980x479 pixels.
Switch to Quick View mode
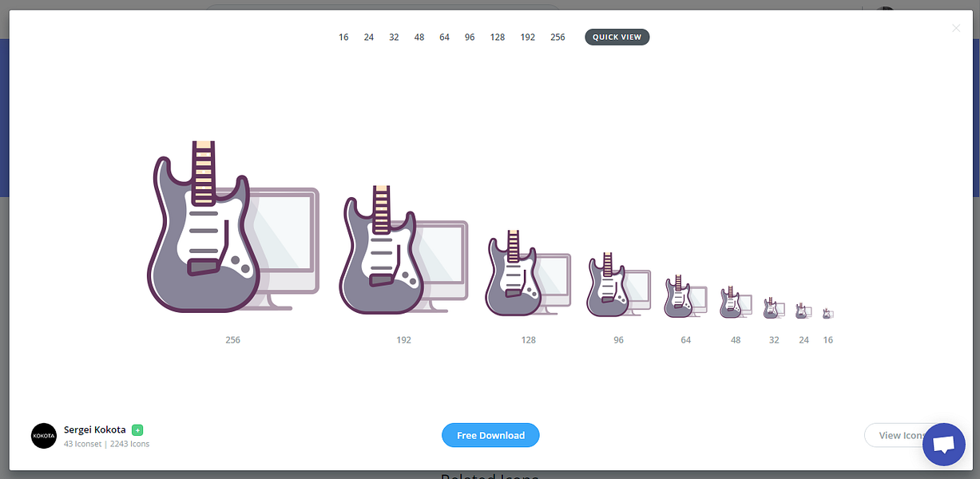tap(617, 37)
